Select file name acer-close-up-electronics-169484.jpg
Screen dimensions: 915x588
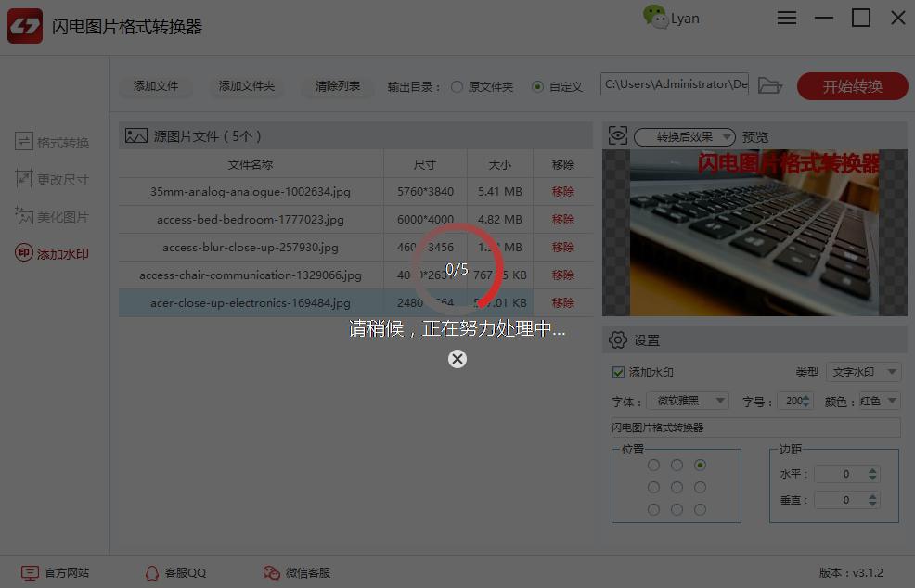(251, 302)
